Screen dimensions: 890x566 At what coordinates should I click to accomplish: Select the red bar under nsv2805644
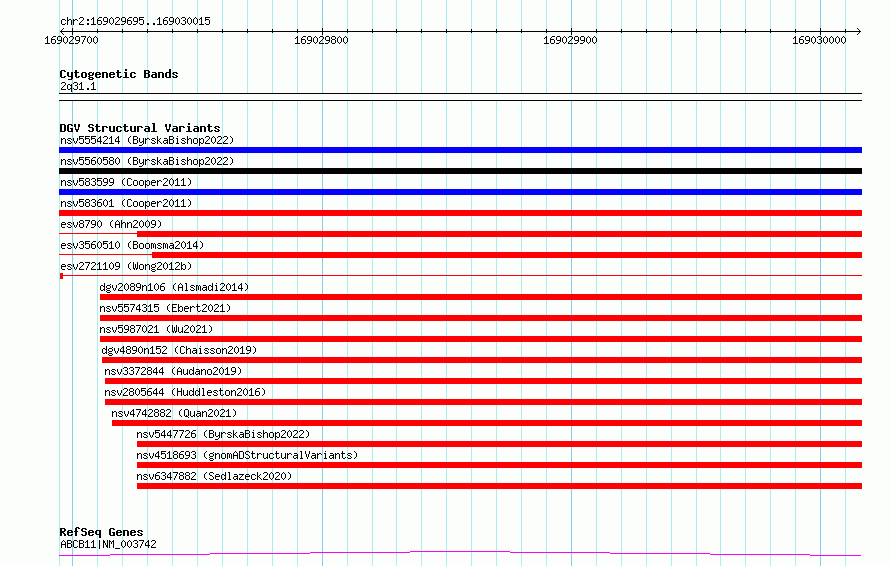[484, 402]
